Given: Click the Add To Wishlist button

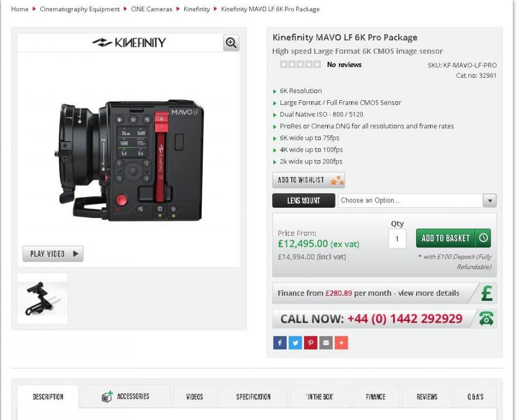Looking at the screenshot, I should pos(308,180).
